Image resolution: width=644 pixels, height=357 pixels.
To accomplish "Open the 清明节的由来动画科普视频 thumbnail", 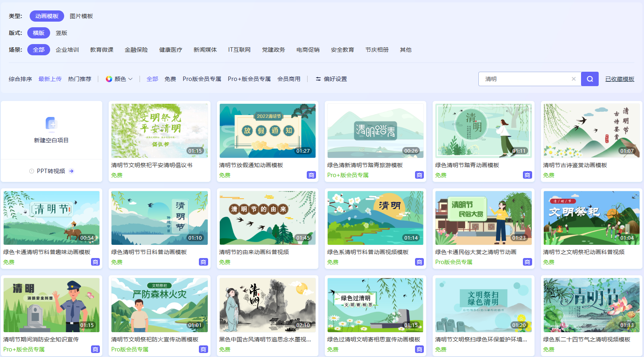I will click(x=267, y=218).
